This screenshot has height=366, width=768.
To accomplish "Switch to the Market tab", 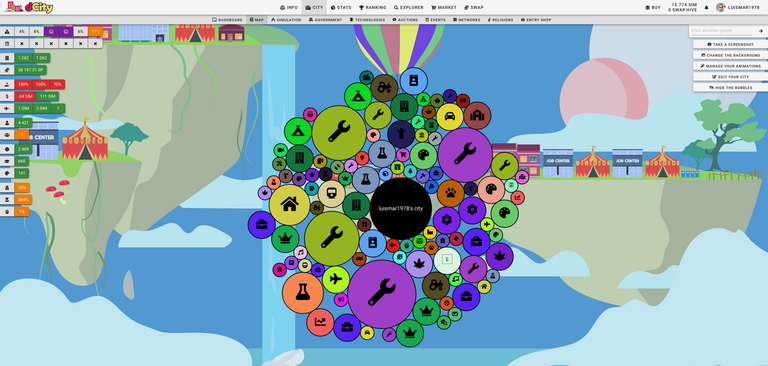I will [444, 7].
